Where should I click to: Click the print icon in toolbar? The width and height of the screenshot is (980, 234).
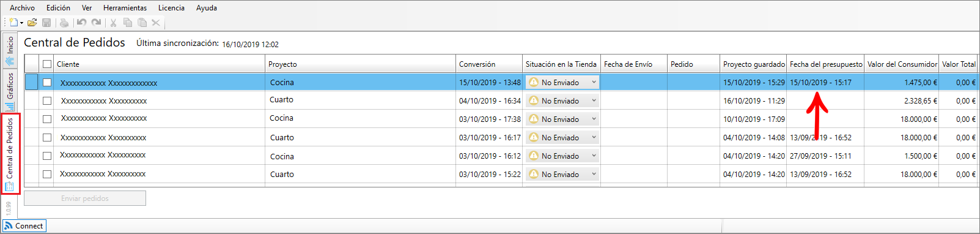click(64, 23)
